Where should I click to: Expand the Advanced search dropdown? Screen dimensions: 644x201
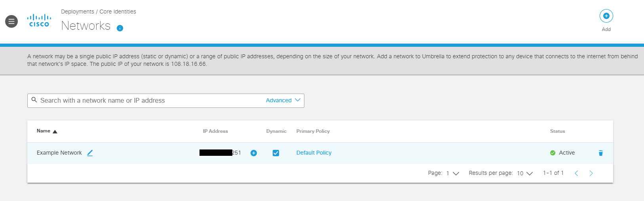pos(283,100)
